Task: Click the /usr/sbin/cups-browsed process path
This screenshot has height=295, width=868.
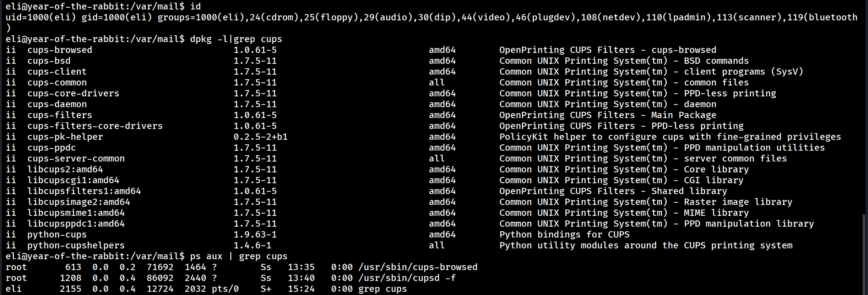Action: click(418, 267)
